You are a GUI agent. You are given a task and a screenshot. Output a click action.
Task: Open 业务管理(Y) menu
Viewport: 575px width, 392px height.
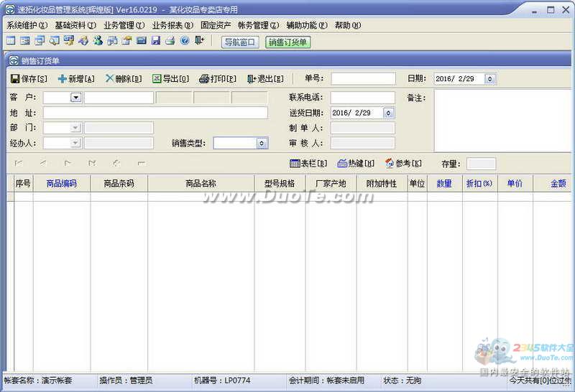(x=124, y=25)
